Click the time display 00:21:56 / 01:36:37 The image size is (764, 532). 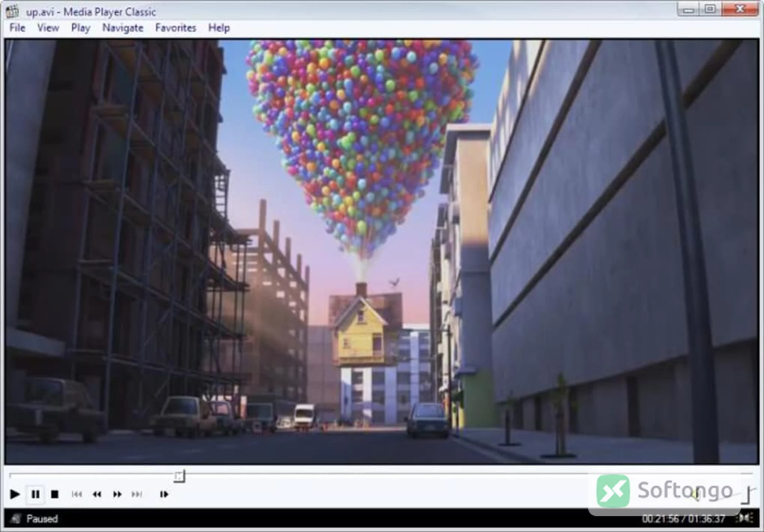683,519
